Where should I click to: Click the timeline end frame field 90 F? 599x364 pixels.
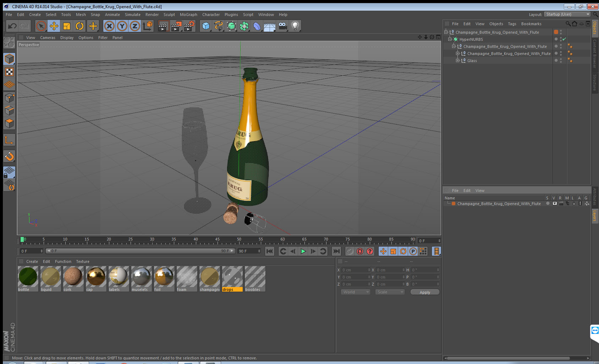pos(249,251)
